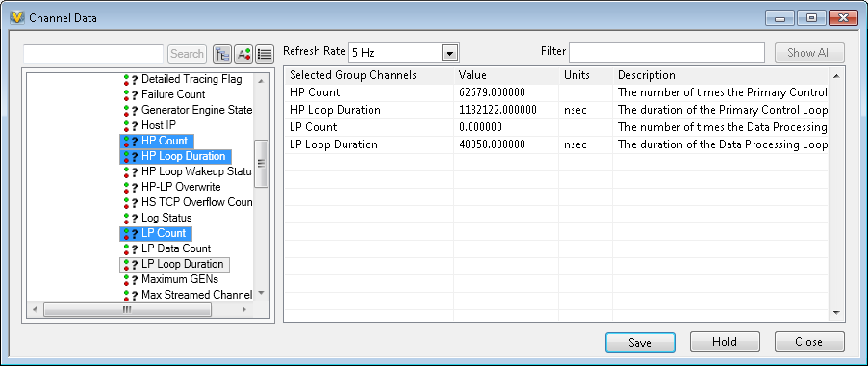The height and width of the screenshot is (366, 868).
Task: Toggle the alphabetical channel sort button
Action: click(x=243, y=54)
